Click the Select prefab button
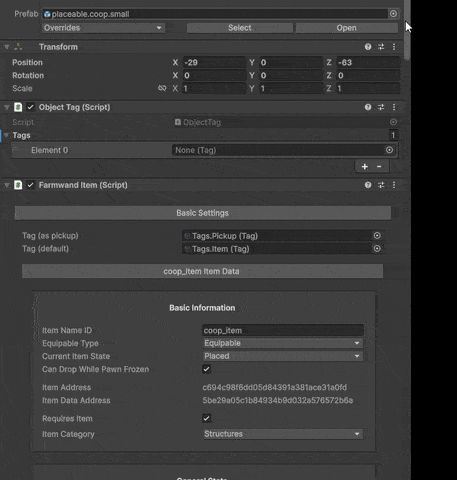 240,28
